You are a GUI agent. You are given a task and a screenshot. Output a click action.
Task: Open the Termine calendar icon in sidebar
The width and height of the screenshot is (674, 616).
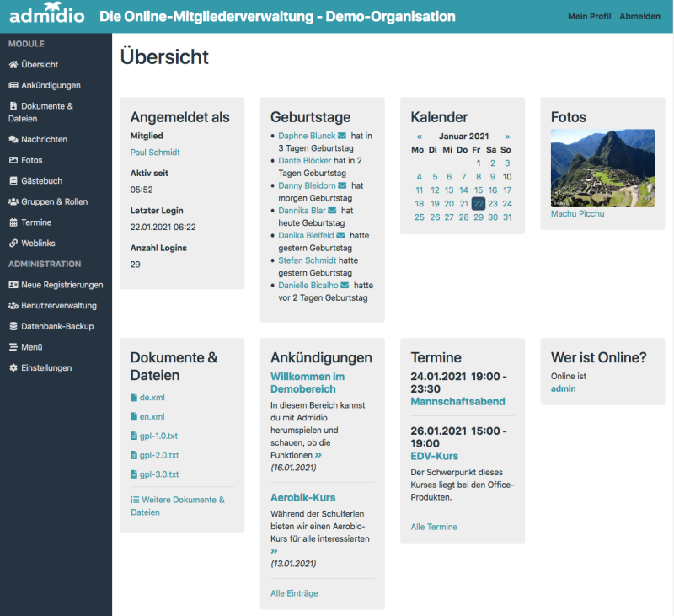point(12,222)
